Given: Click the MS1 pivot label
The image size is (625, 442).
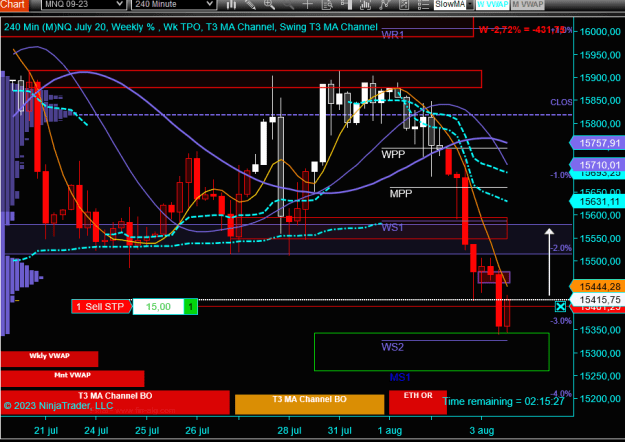Looking at the screenshot, I should click(400, 377).
